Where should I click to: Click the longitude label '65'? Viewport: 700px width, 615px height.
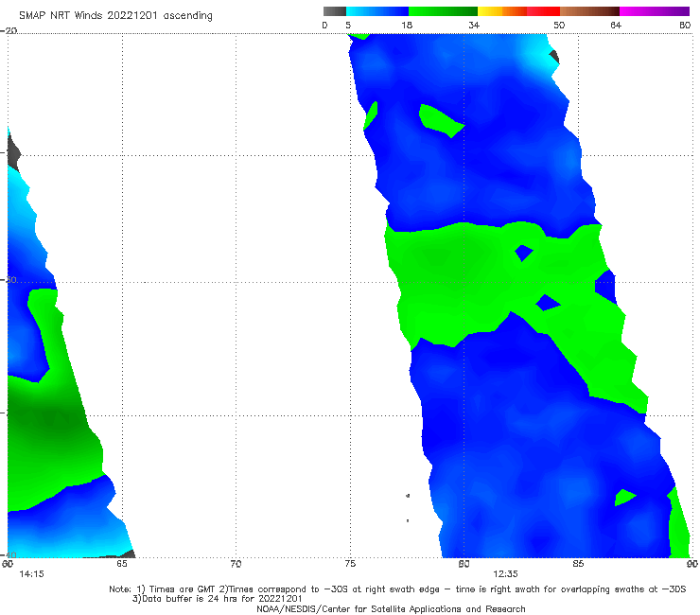click(x=122, y=564)
